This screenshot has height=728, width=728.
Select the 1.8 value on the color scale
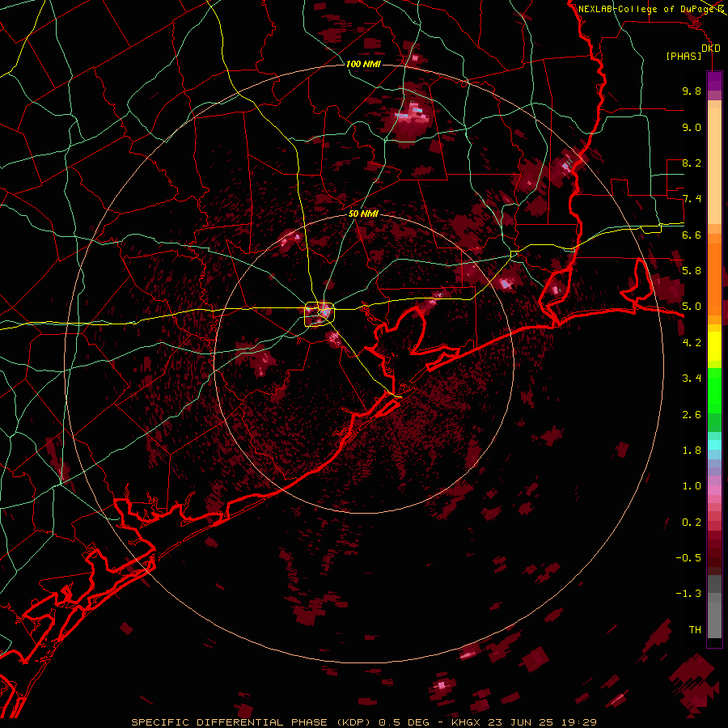[692, 450]
